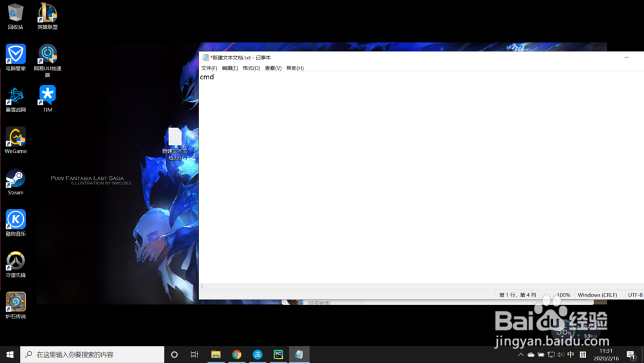
Task: Click the Windows (CRLF) status entry
Action: pyautogui.click(x=597, y=295)
